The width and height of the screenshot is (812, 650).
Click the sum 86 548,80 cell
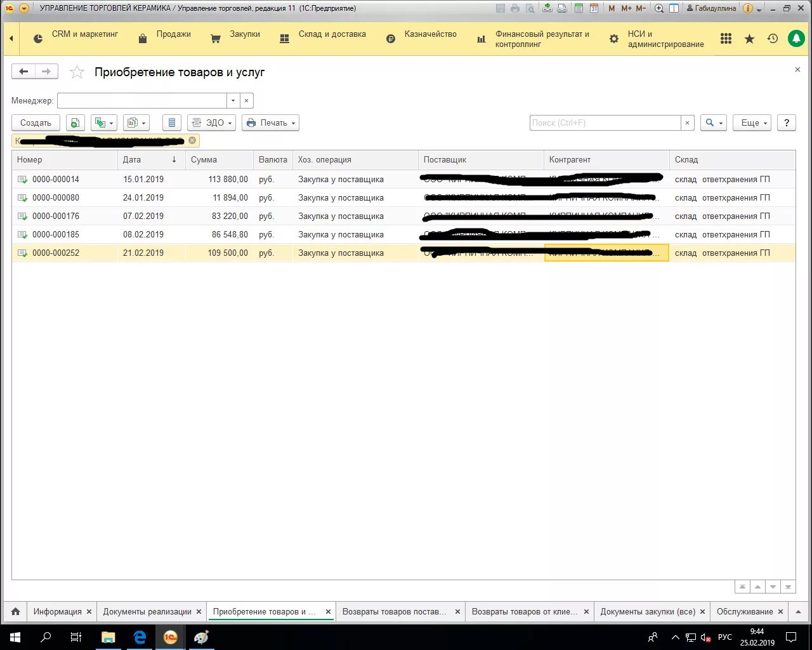tap(219, 234)
